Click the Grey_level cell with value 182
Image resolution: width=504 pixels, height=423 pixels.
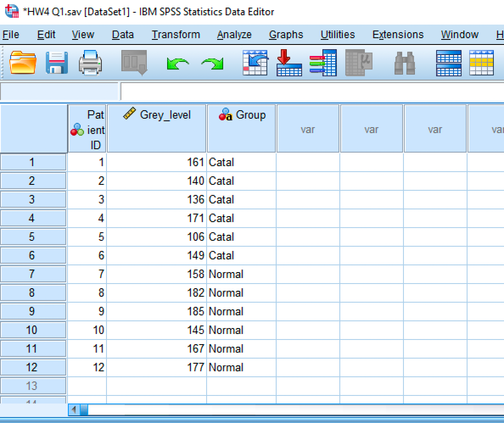pyautogui.click(x=157, y=292)
